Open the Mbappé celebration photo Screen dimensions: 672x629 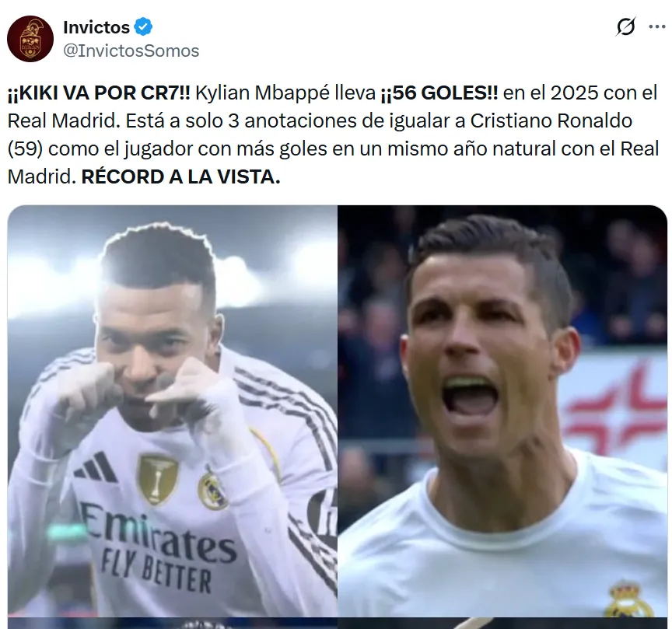click(x=173, y=411)
